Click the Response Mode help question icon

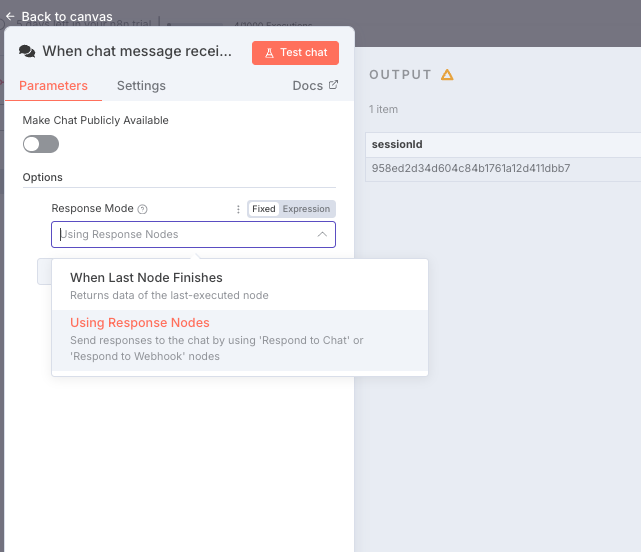coord(142,209)
